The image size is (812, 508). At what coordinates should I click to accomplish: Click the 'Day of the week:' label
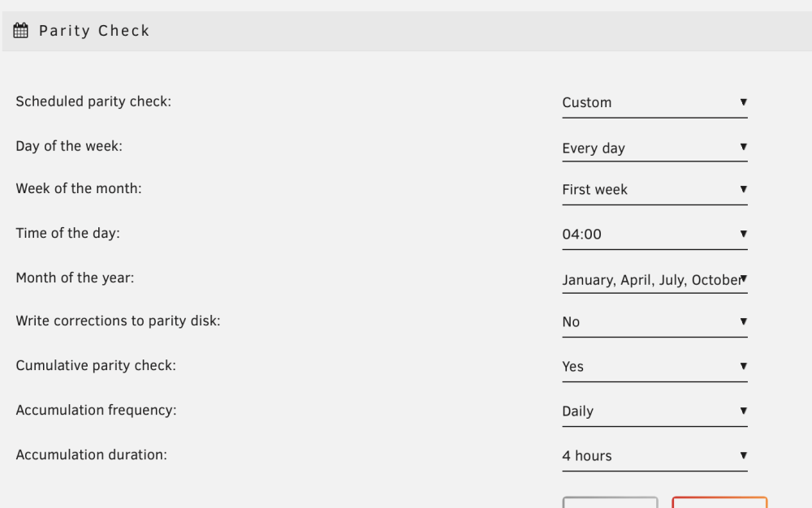[69, 146]
